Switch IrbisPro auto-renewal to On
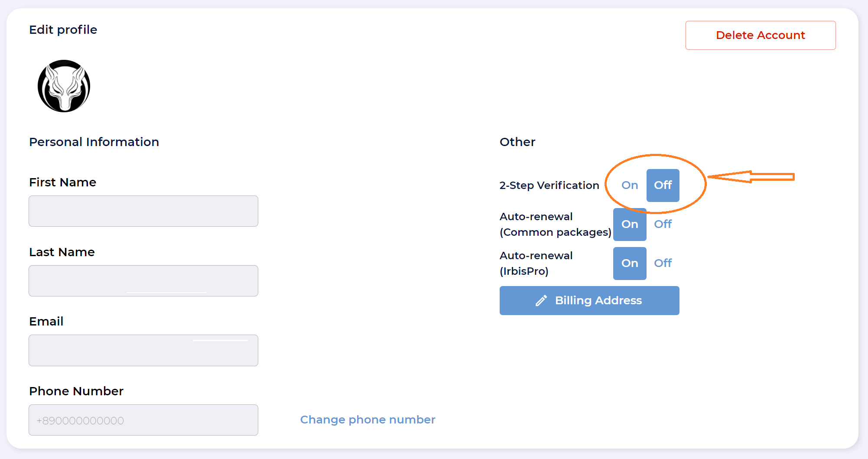 630,264
